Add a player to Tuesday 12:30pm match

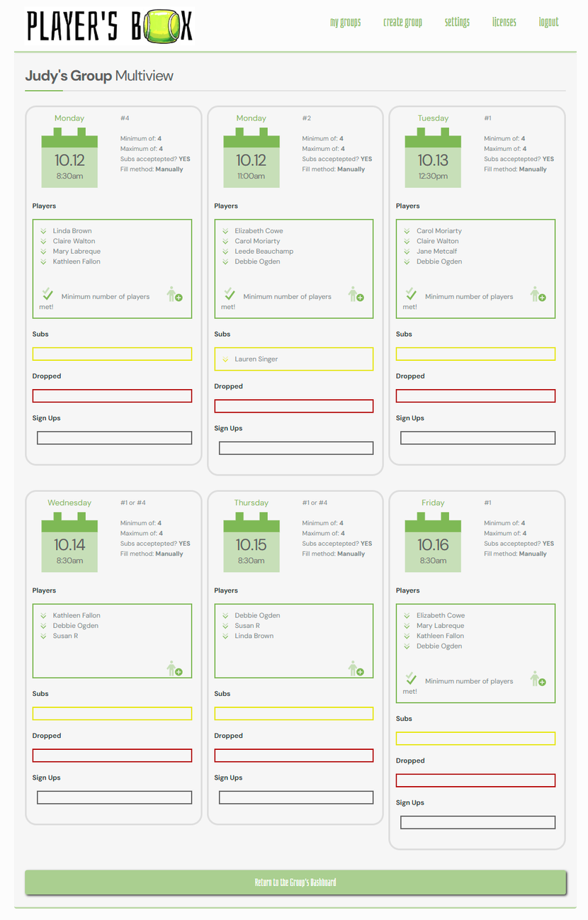click(x=538, y=294)
